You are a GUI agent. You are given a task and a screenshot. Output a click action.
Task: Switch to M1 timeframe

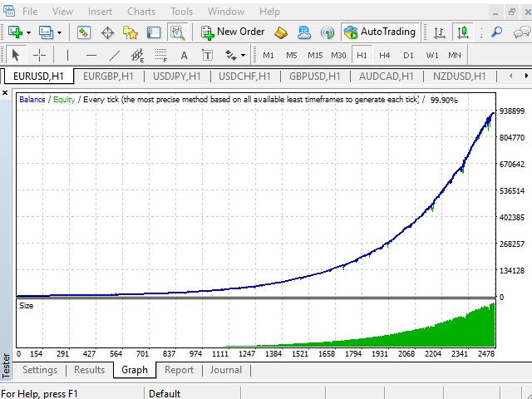click(268, 56)
